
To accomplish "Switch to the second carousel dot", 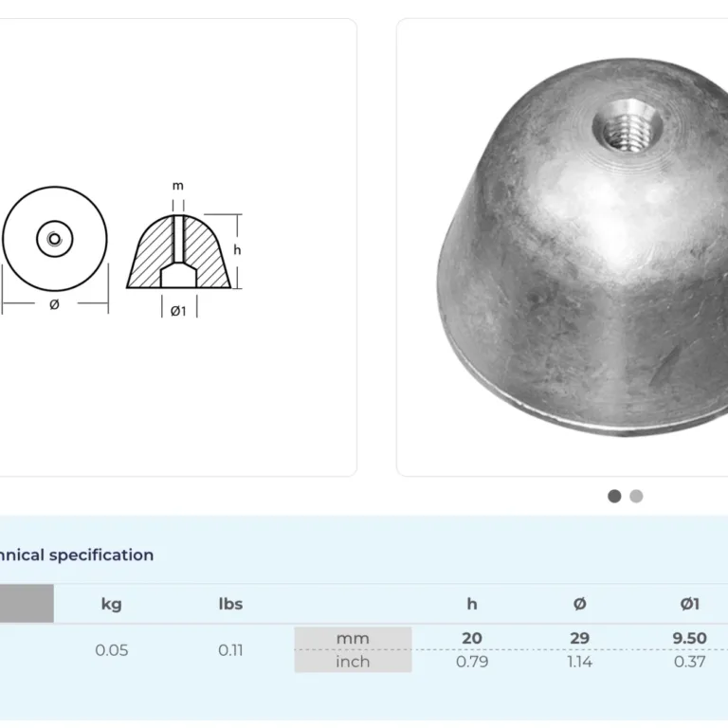I will [x=636, y=496].
